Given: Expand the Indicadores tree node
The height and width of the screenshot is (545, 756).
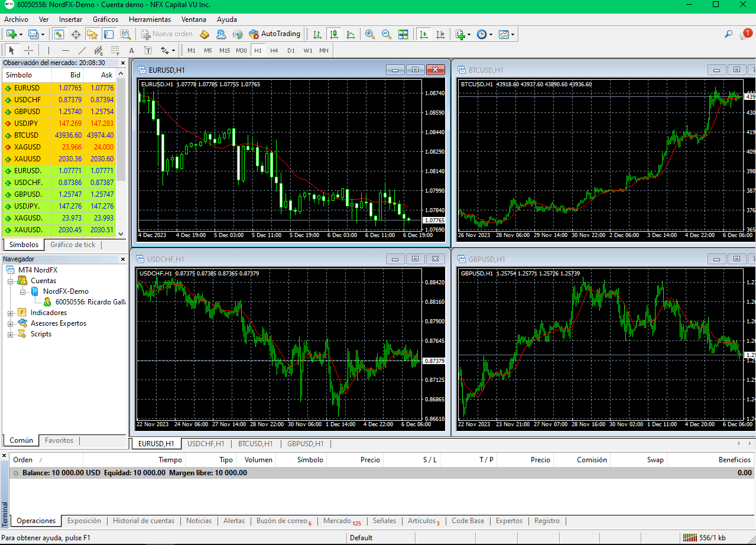Looking at the screenshot, I should tap(11, 313).
